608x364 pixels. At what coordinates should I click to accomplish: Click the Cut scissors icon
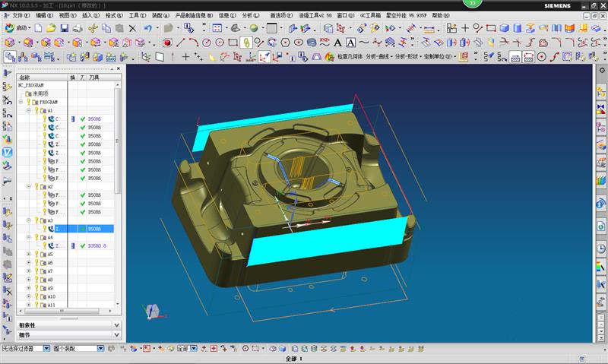pos(92,28)
